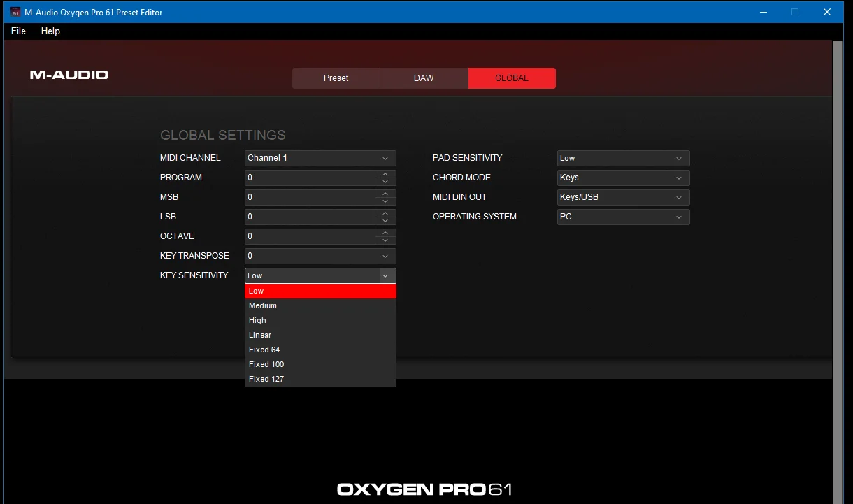Open the MIDI Channel dropdown
The image size is (853, 504).
click(320, 158)
